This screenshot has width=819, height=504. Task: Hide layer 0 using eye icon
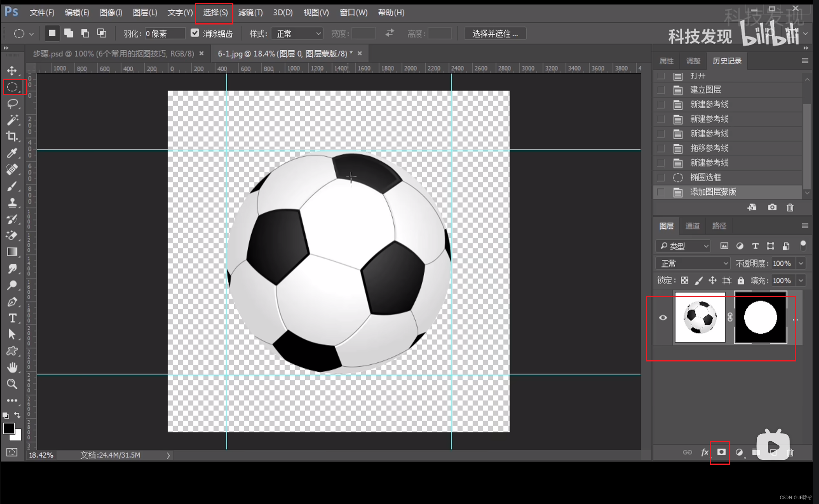tap(663, 318)
